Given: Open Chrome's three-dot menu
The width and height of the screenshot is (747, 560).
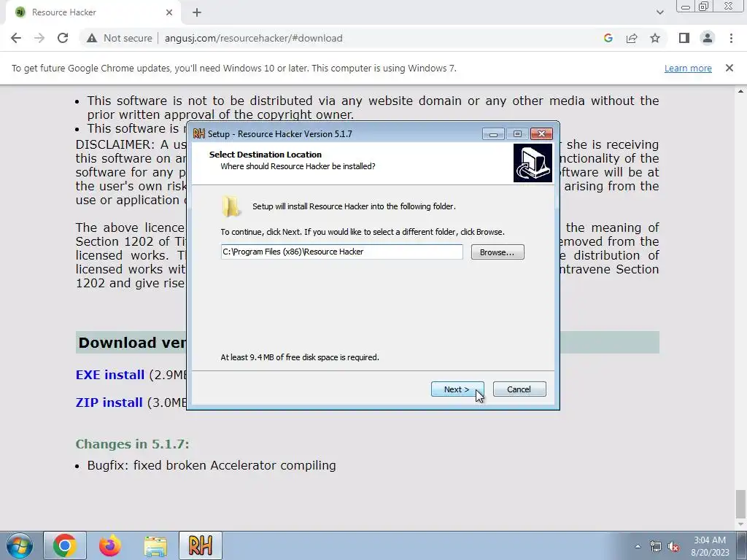Looking at the screenshot, I should click(731, 38).
